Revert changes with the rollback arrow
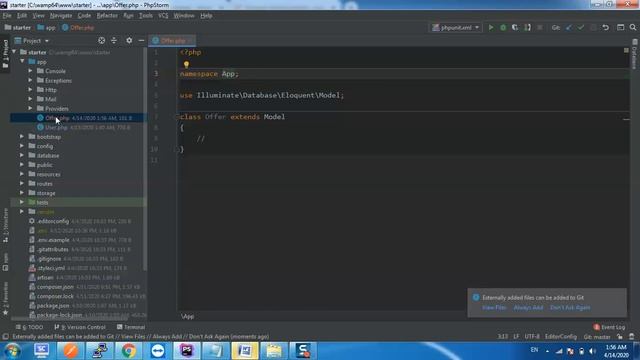The image size is (640, 360). pos(606,27)
